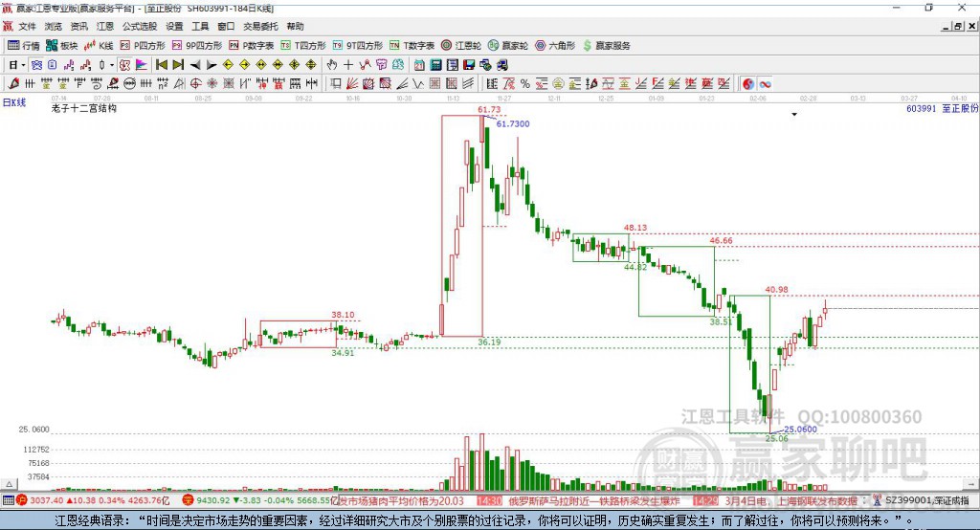Open the P四方形 tool
Image resolution: width=980 pixels, height=530 pixels.
pyautogui.click(x=143, y=46)
